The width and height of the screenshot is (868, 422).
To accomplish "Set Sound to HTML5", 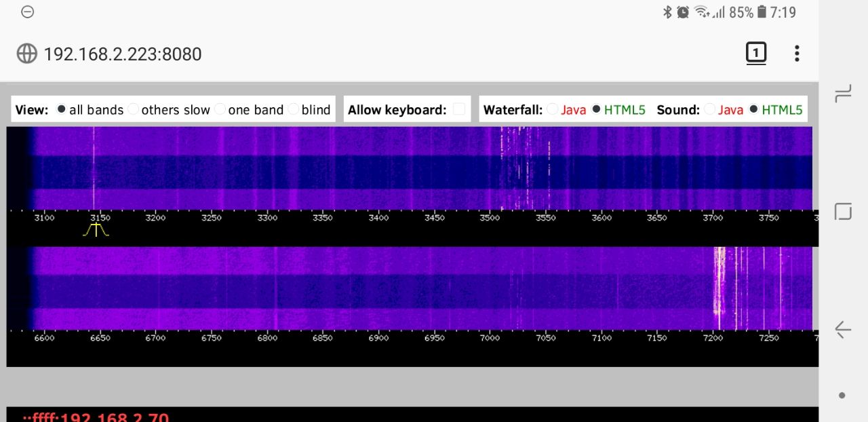I will (754, 109).
